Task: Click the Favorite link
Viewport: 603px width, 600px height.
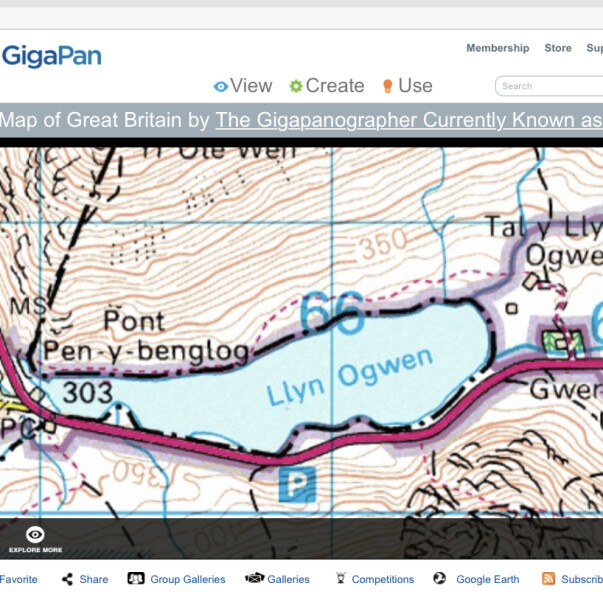Action: [x=18, y=579]
